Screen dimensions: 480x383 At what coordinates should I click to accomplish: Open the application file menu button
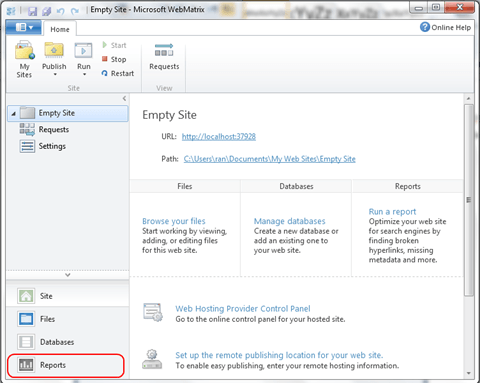point(24,27)
